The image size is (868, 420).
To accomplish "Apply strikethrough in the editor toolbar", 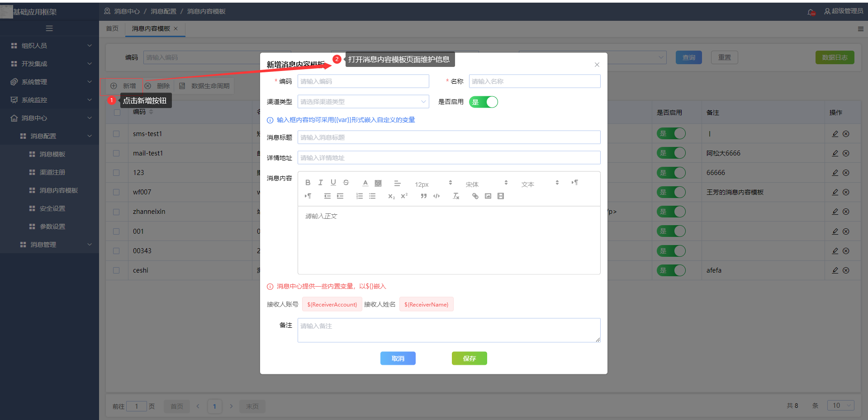I will 346,183.
